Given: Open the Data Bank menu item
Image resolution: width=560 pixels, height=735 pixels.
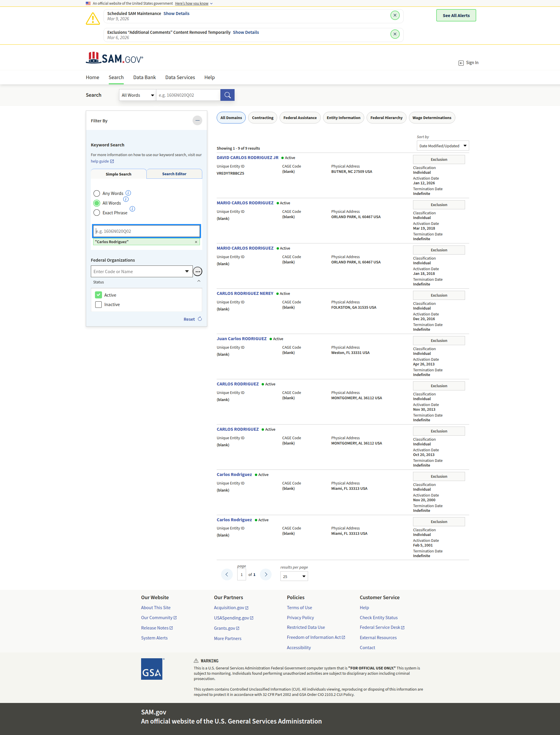Looking at the screenshot, I should coord(144,77).
